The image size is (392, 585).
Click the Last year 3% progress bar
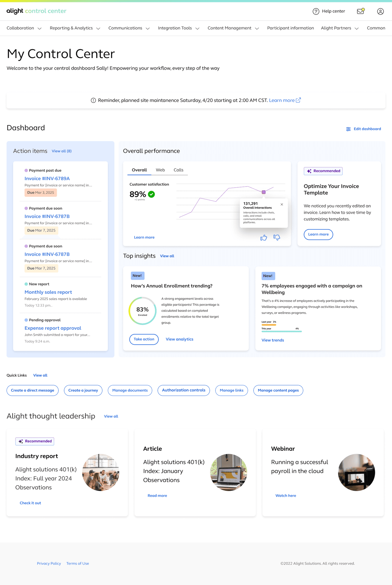(269, 325)
